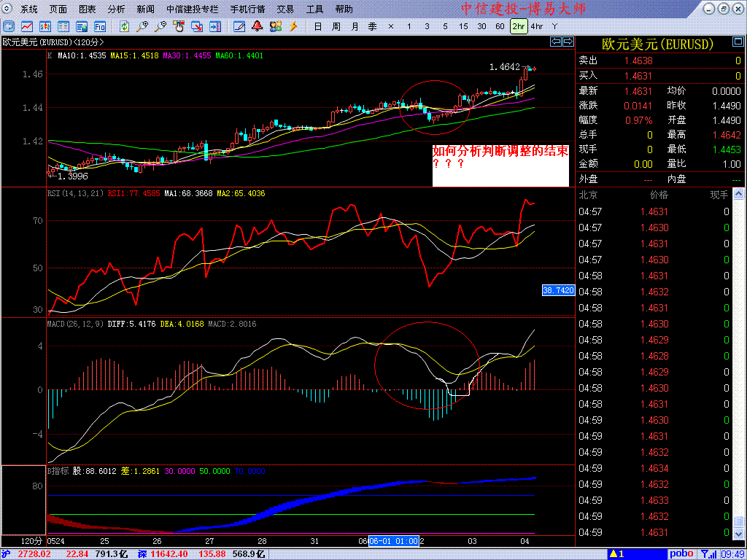Click the zoom in magnifier icon
The height and width of the screenshot is (560, 747).
142,26
